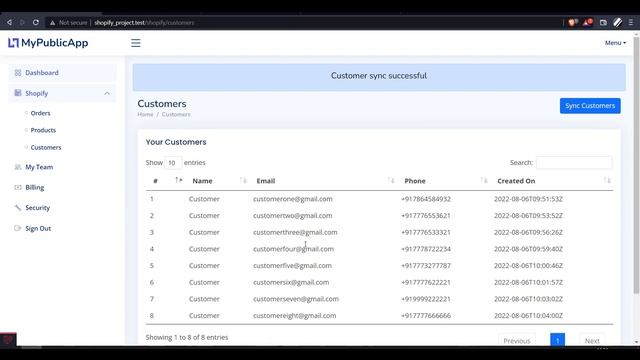Click the Not secure warning icon
Viewport: 640px width, 360px height.
point(52,23)
